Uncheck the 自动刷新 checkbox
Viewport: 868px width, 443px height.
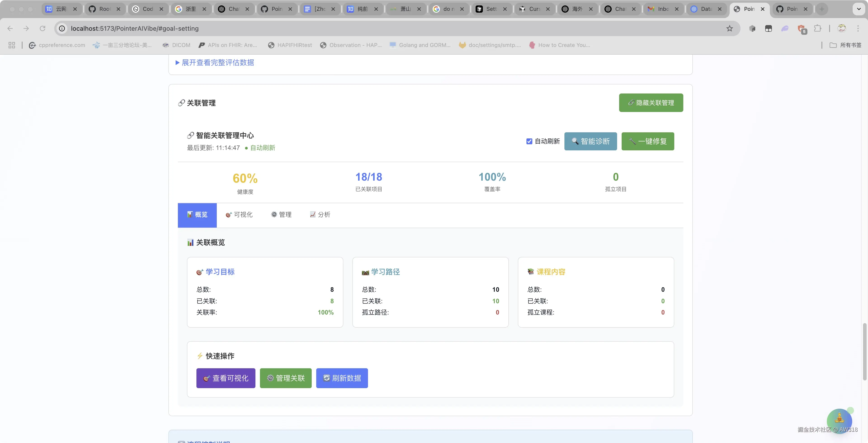tap(529, 141)
